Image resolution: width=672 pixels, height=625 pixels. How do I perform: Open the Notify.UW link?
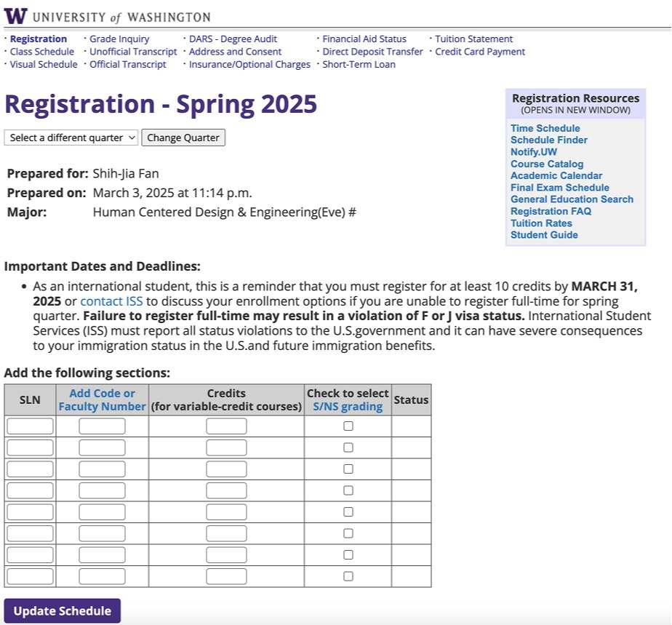(x=534, y=152)
